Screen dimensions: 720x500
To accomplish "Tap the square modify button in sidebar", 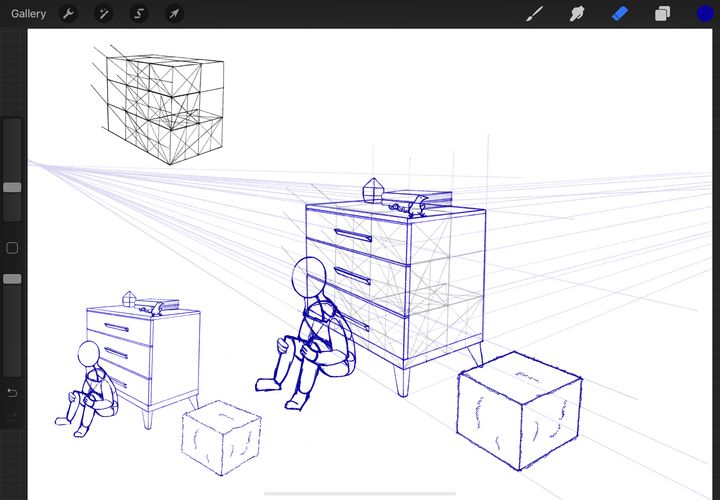I will (x=12, y=248).
